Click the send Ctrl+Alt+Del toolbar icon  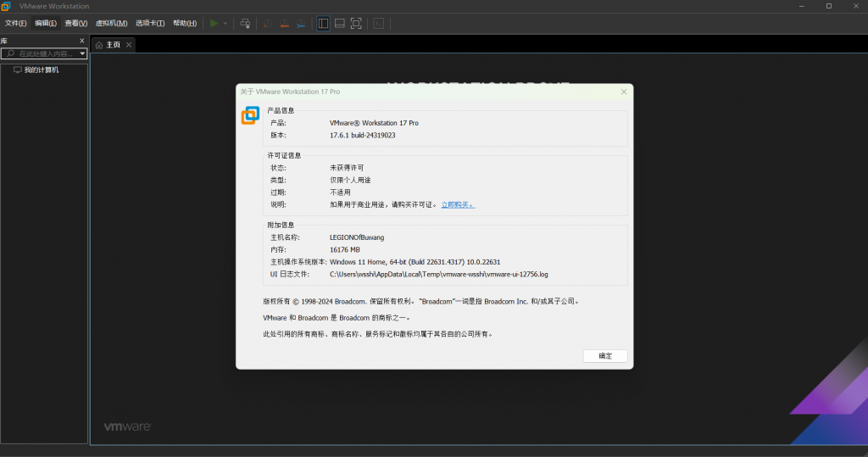(245, 23)
